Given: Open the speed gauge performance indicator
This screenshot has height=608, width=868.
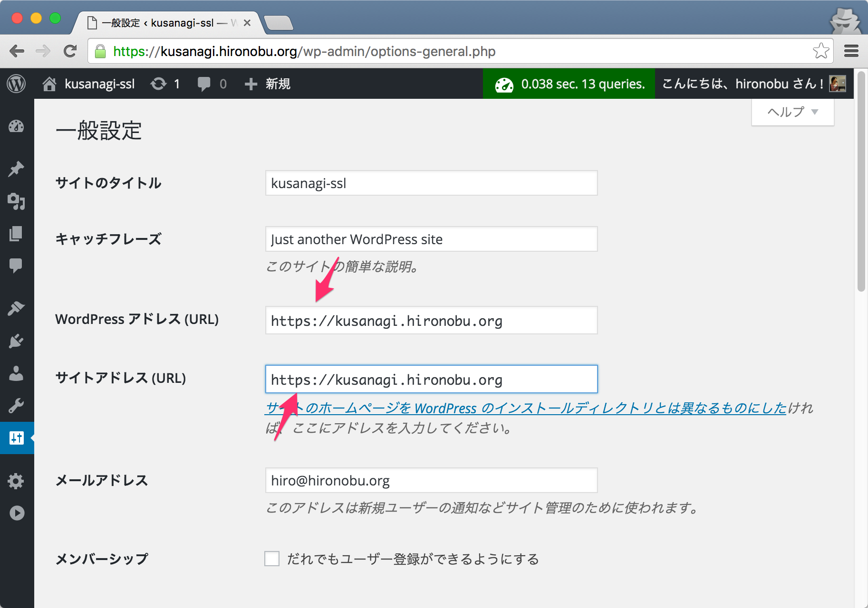Looking at the screenshot, I should tap(504, 85).
